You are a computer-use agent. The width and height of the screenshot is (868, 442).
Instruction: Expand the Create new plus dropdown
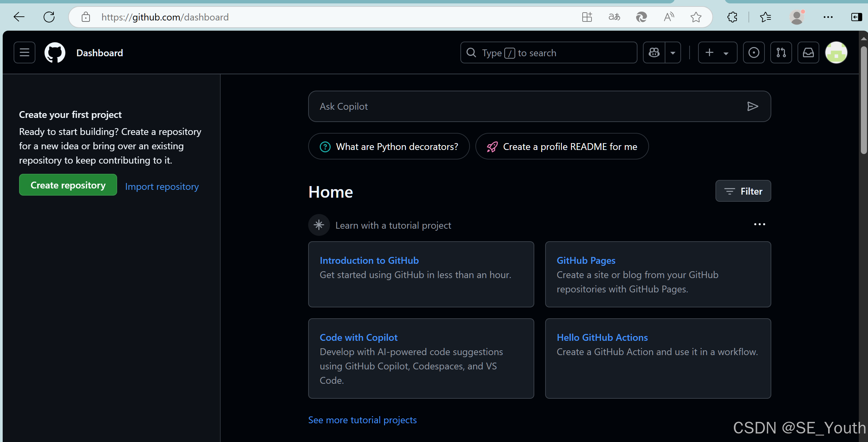click(717, 52)
